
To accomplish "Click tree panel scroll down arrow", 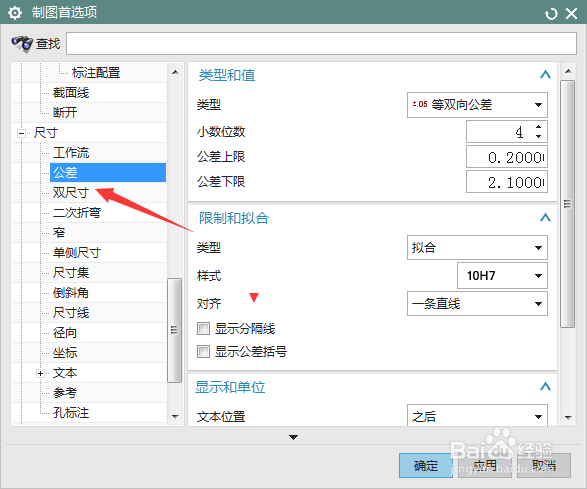I will coord(175,416).
